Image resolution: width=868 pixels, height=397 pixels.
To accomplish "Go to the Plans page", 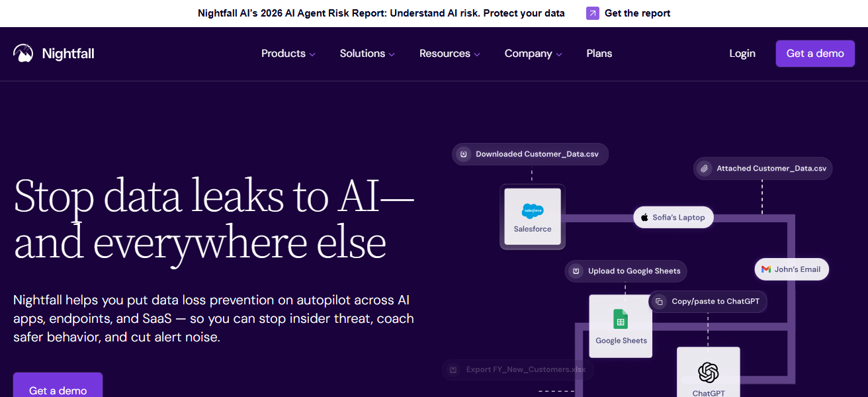I will [x=599, y=54].
